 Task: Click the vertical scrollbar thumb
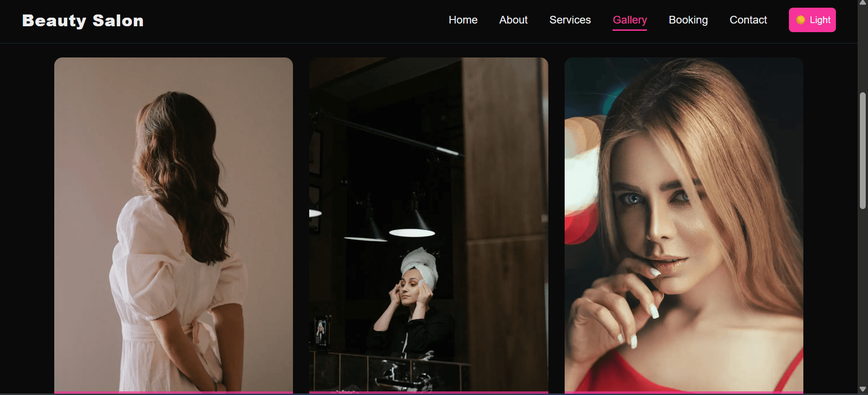(863, 149)
